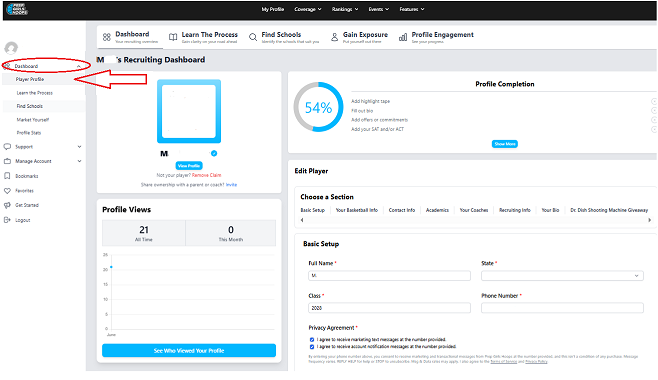Switch to Academics section tab
The image size is (658, 380).
(x=437, y=210)
